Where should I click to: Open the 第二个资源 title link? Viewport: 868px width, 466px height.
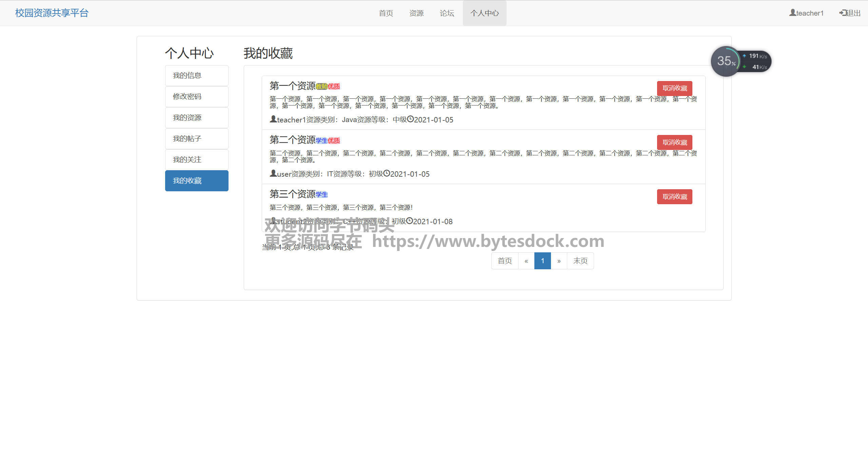click(292, 140)
